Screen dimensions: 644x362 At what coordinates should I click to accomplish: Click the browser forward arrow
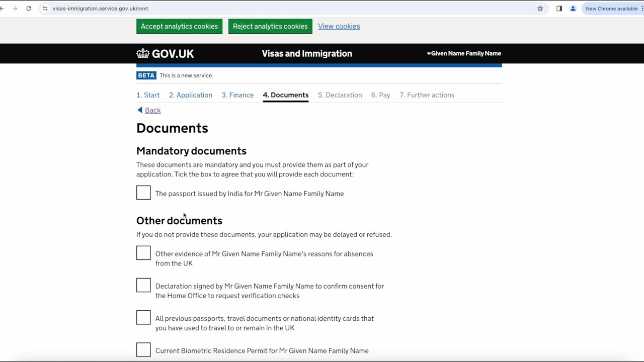(x=15, y=9)
